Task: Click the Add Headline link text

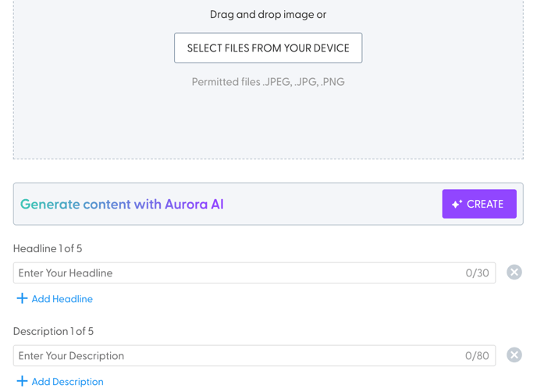Action: tap(62, 299)
